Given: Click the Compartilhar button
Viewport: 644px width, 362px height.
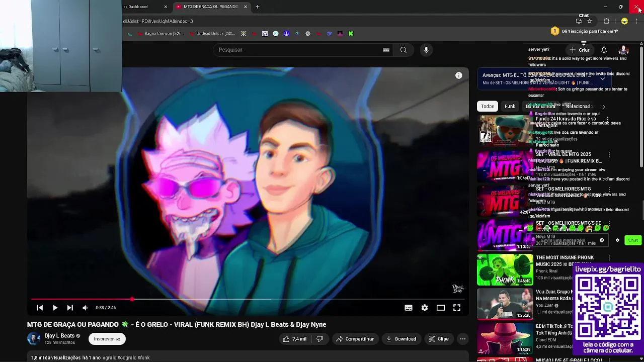Looking at the screenshot, I should pyautogui.click(x=355, y=339).
